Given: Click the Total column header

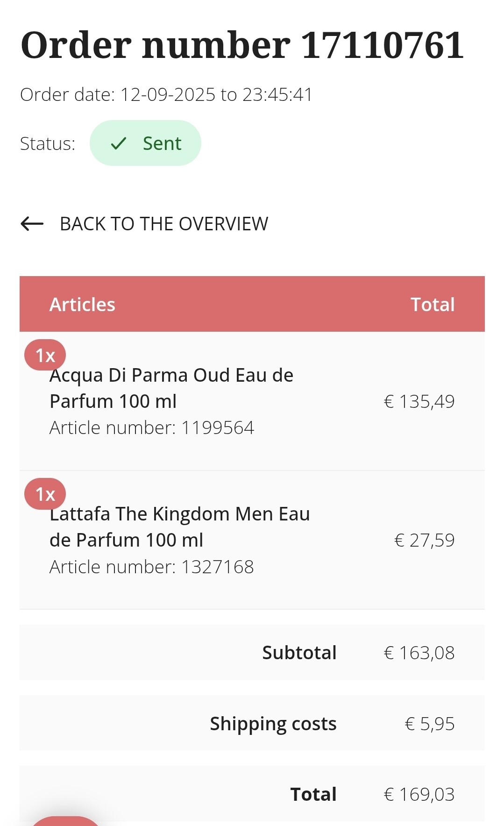Looking at the screenshot, I should click(433, 305).
